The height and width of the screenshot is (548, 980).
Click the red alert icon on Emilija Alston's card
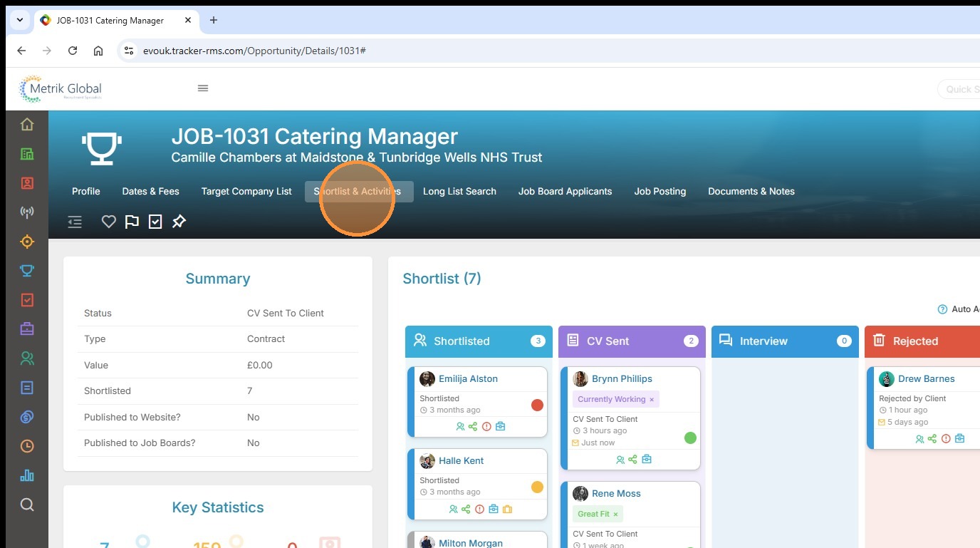(486, 427)
